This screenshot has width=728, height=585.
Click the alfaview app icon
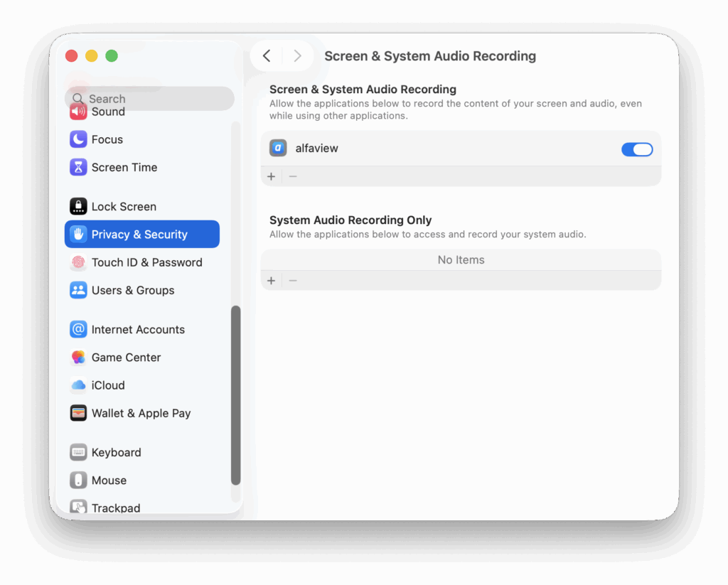click(278, 149)
